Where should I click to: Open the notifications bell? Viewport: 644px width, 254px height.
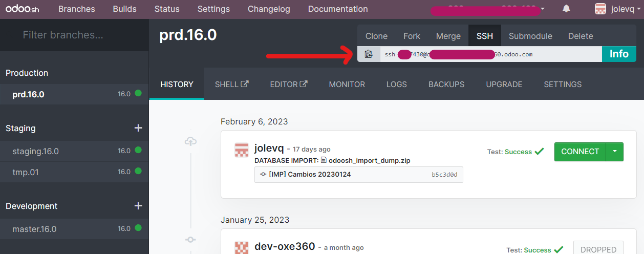(566, 9)
